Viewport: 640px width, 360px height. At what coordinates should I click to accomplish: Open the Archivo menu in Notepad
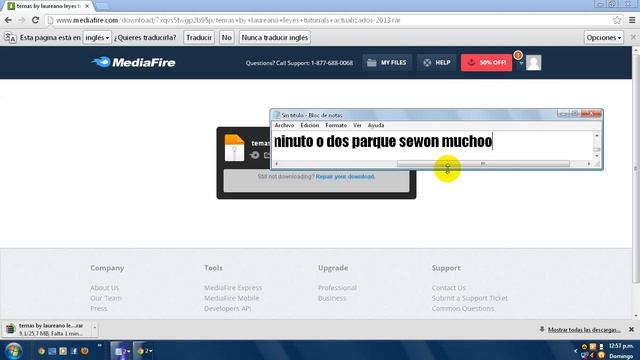click(x=284, y=125)
